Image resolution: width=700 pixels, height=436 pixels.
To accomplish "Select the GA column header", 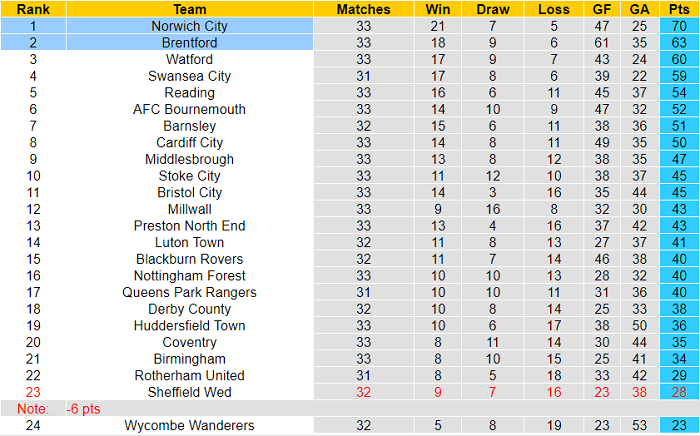I will [x=640, y=9].
